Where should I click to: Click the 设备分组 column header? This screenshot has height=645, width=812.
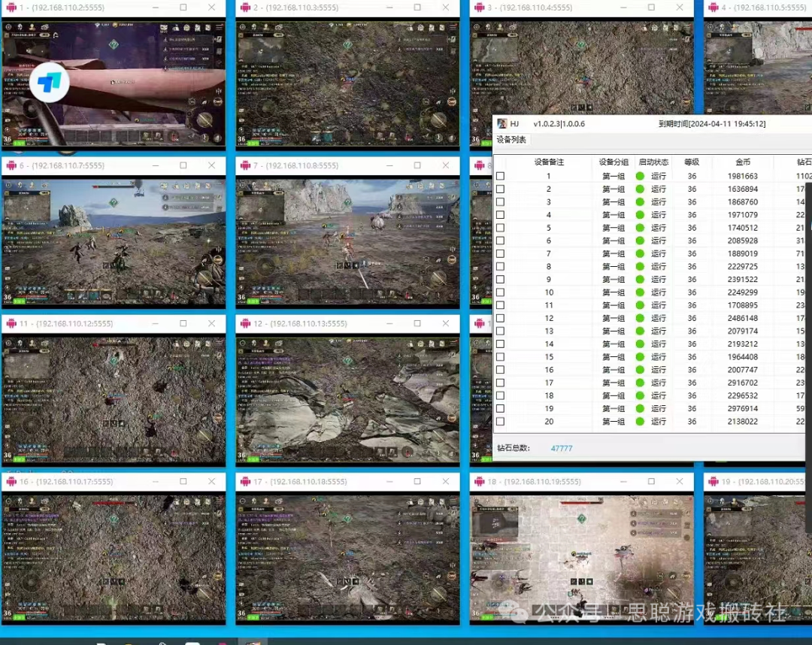point(614,162)
